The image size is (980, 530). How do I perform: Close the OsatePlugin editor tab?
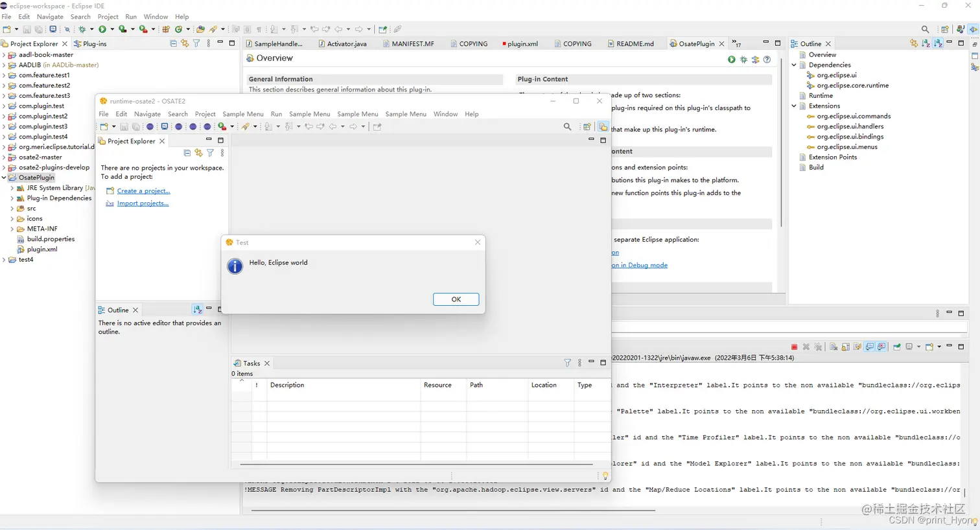[x=722, y=44]
